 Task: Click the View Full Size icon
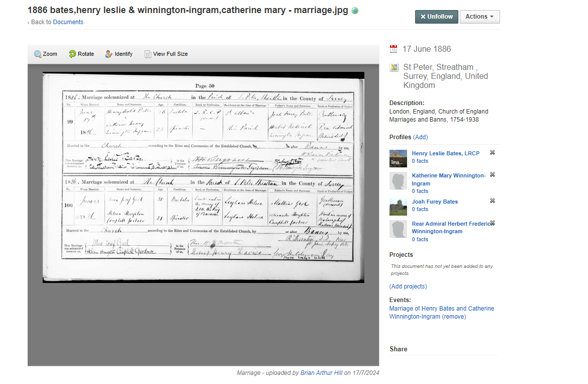(148, 54)
